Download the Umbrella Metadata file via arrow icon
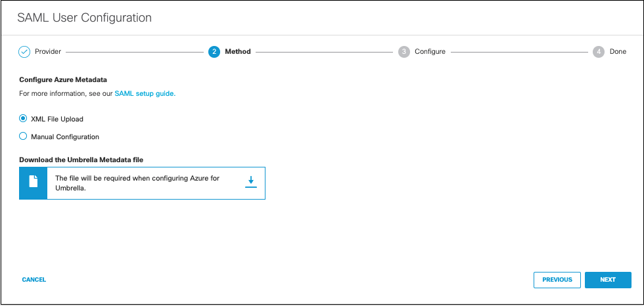 [x=250, y=183]
